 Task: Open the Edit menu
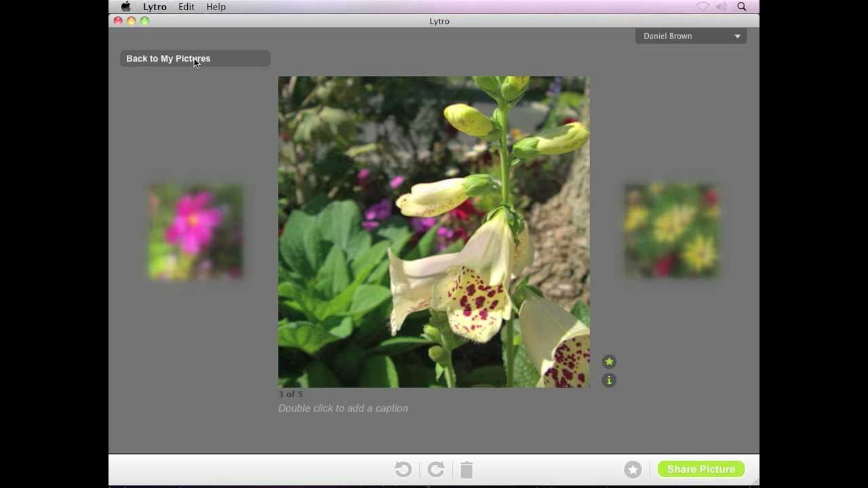click(186, 7)
